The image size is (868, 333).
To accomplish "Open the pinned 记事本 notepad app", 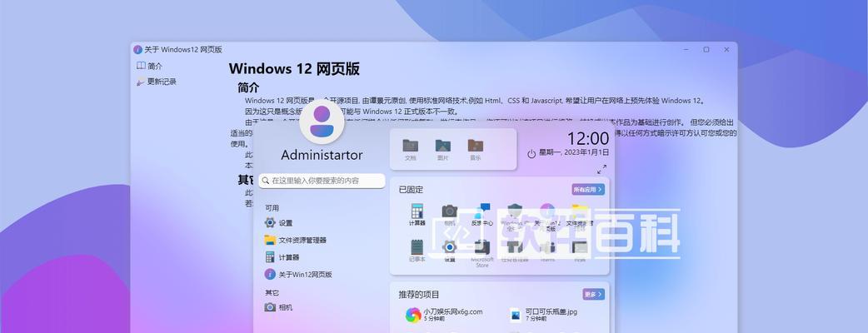I will pos(417,251).
